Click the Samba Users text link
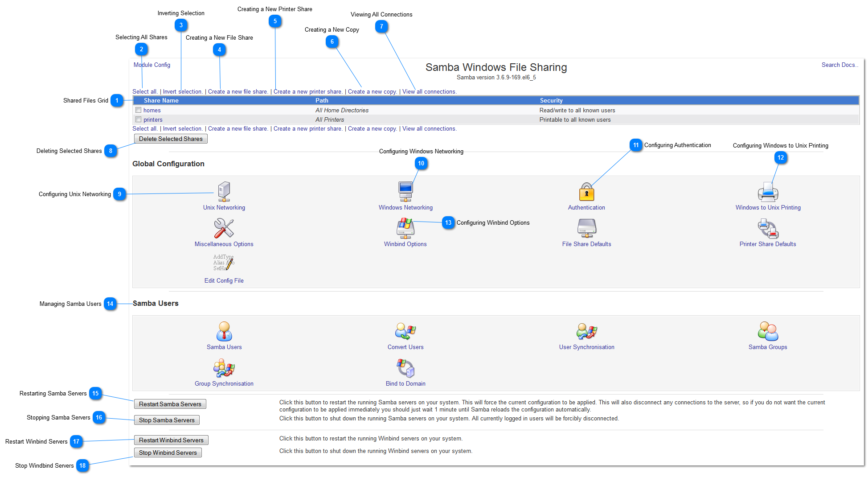This screenshot has width=868, height=502. tap(224, 347)
